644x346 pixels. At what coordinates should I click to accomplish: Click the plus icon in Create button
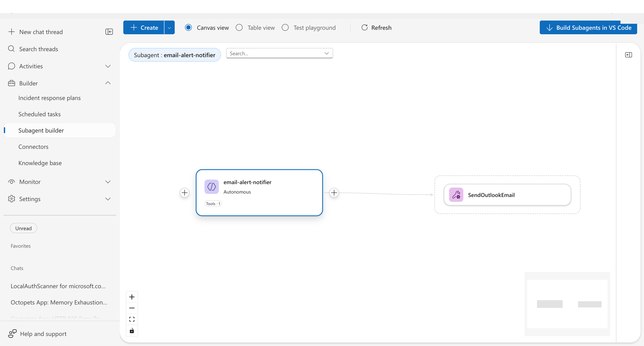tap(134, 27)
